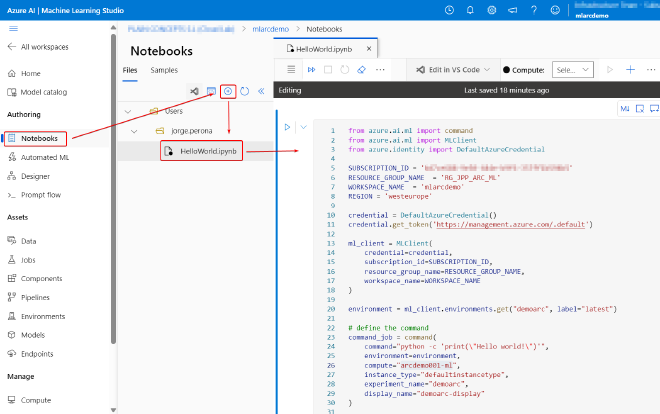Start compute play button
Viewport: 660px width, 414px height.
[609, 69]
